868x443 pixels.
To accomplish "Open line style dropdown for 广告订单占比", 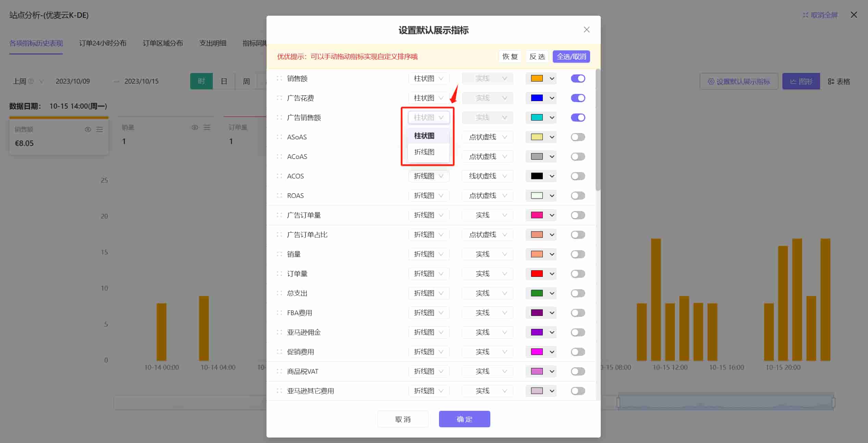I will [487, 235].
